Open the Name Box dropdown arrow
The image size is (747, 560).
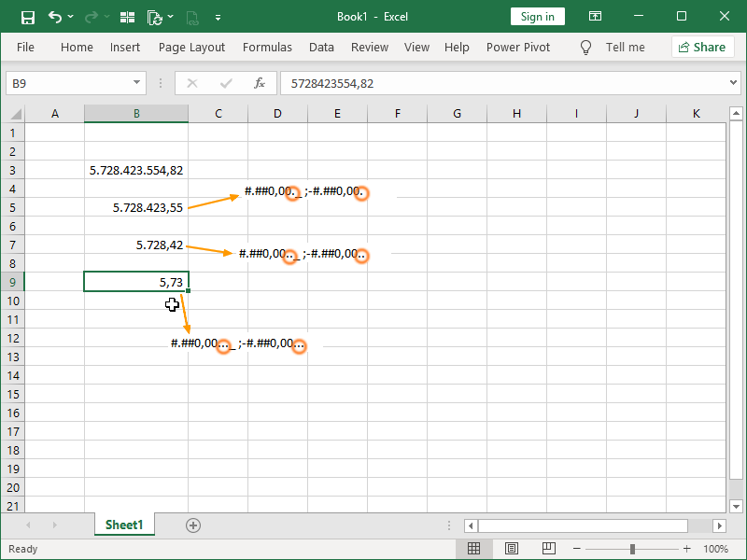point(138,83)
